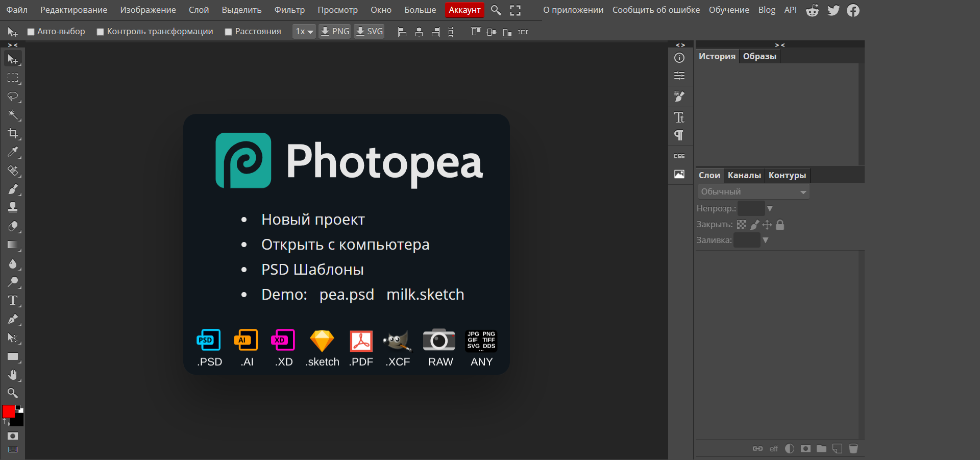
Task: Pick the Eyedropper tool
Action: pyautogui.click(x=13, y=152)
